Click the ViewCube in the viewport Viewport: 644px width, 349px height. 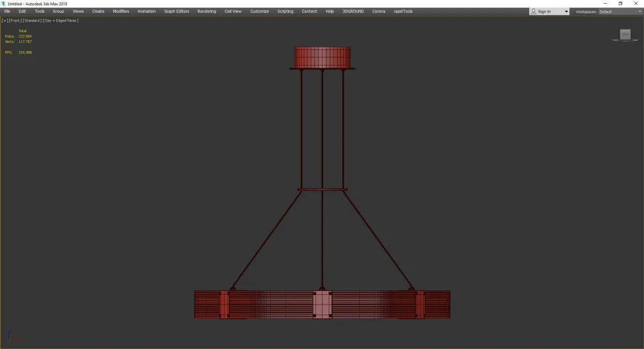point(625,35)
